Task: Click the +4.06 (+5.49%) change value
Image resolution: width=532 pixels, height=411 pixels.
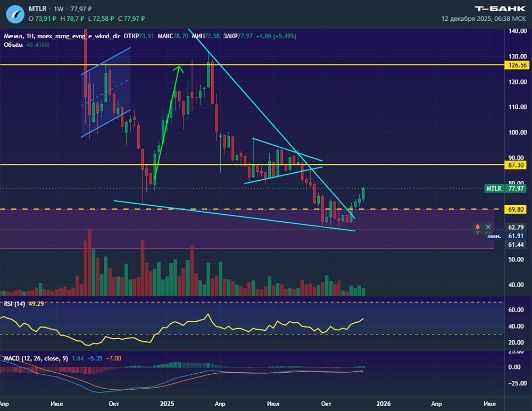Action: 276,36
